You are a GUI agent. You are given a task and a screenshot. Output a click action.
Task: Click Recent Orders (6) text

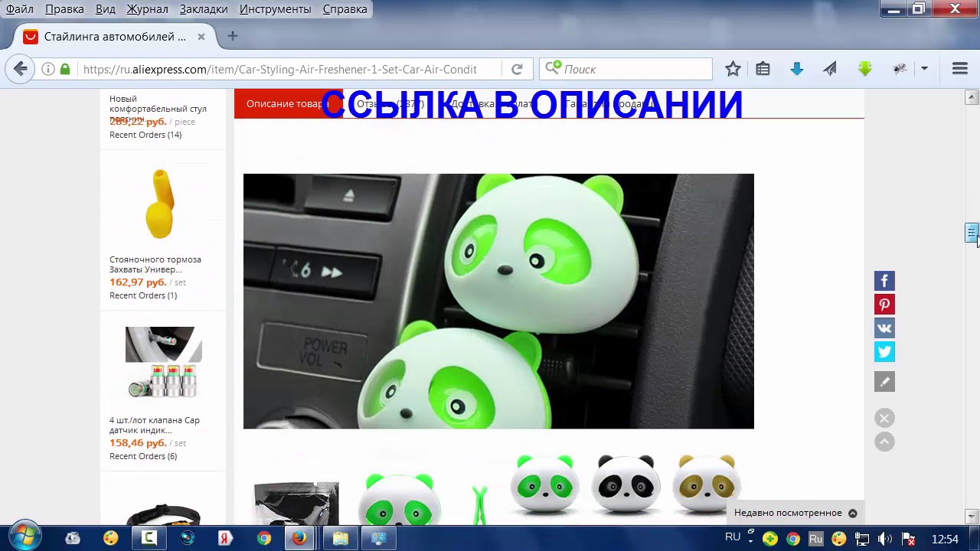143,456
